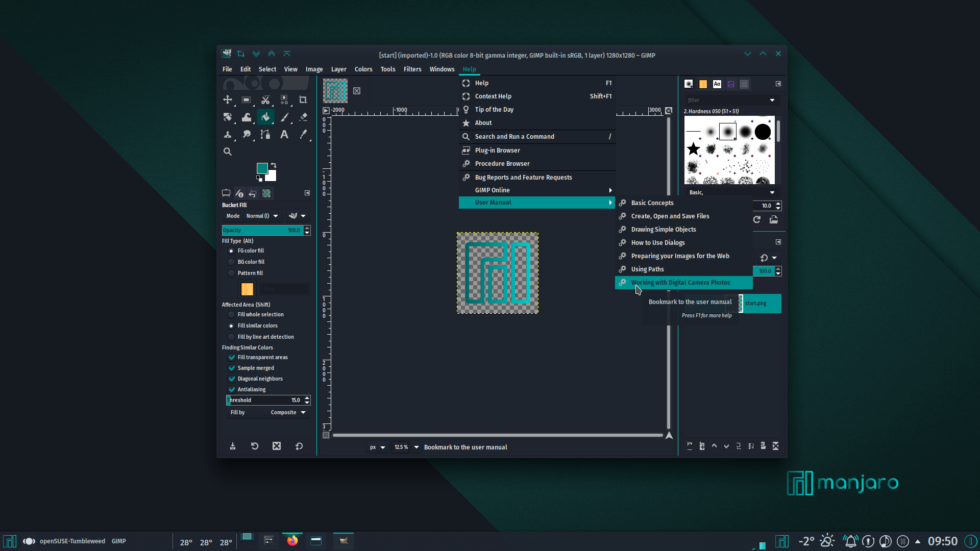Open Using Paths manual entry

[684, 269]
